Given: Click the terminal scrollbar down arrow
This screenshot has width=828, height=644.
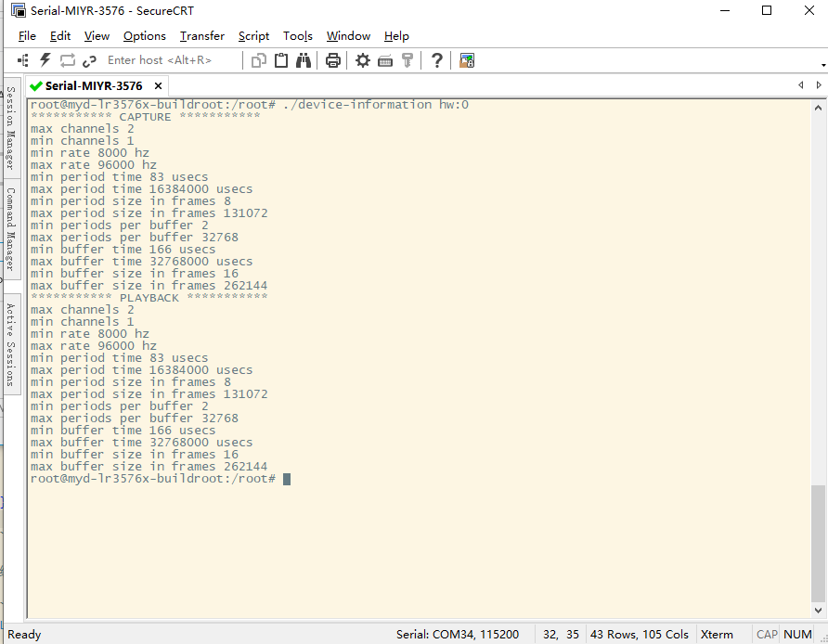Looking at the screenshot, I should tap(818, 611).
